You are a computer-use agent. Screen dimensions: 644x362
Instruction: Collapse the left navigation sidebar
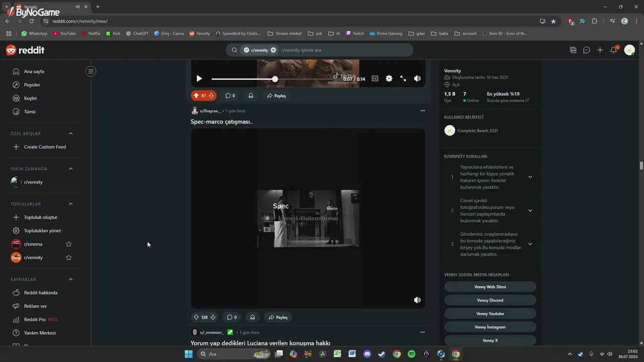pos(91,71)
